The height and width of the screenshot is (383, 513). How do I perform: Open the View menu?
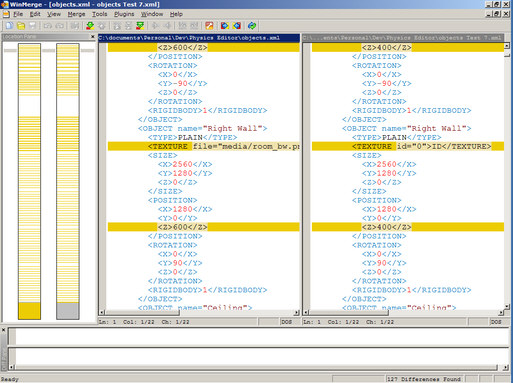click(x=54, y=14)
